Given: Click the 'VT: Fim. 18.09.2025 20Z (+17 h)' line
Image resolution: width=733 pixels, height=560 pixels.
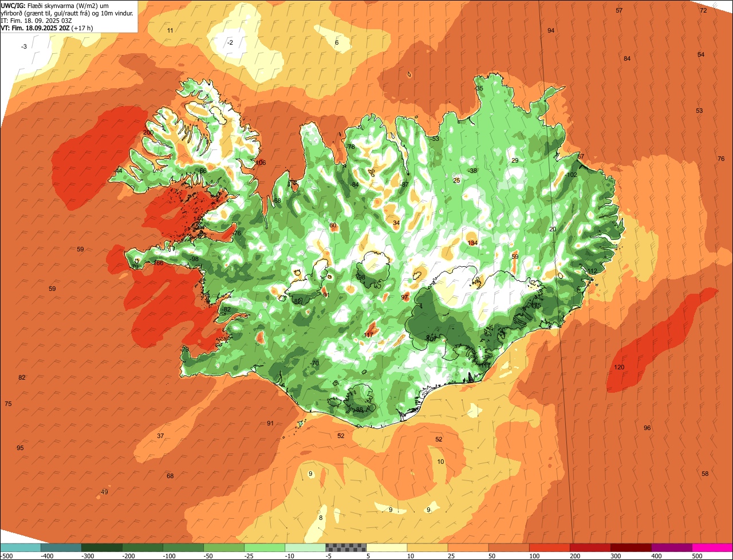Looking at the screenshot, I should coord(47,27).
